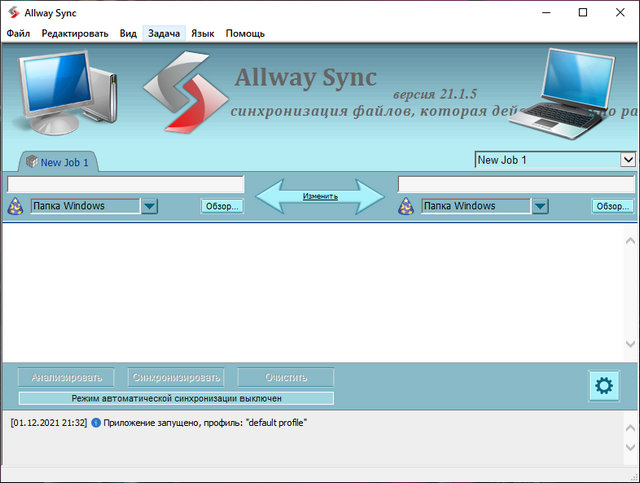Open the Язык menu
The height and width of the screenshot is (483, 640).
(202, 33)
